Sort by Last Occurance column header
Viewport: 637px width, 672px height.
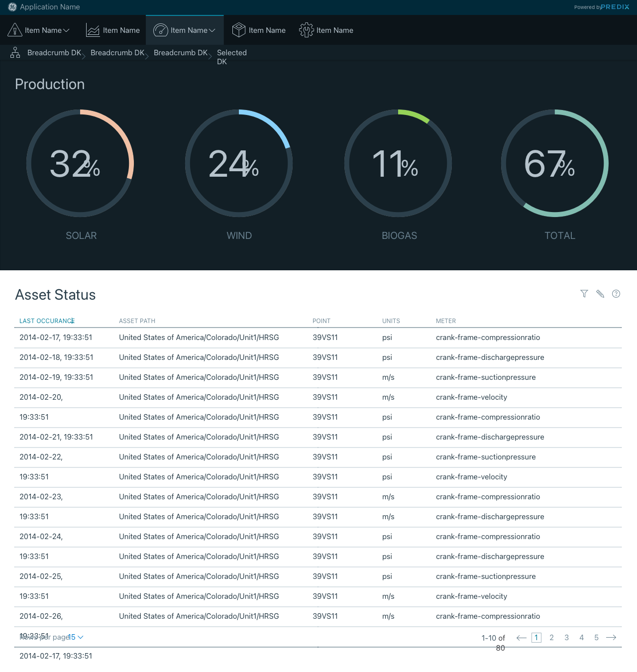pyautogui.click(x=47, y=321)
